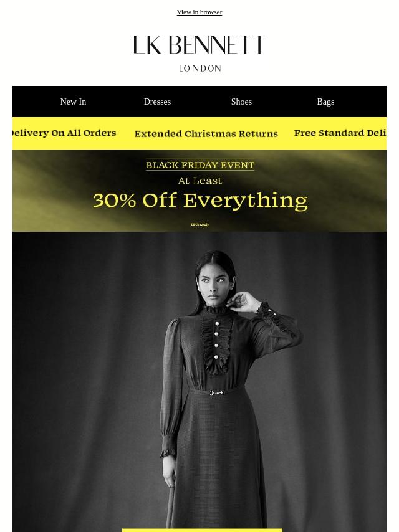Click the ruffled bib with pearl buttons
This screenshot has height=532, width=399.
point(216,344)
